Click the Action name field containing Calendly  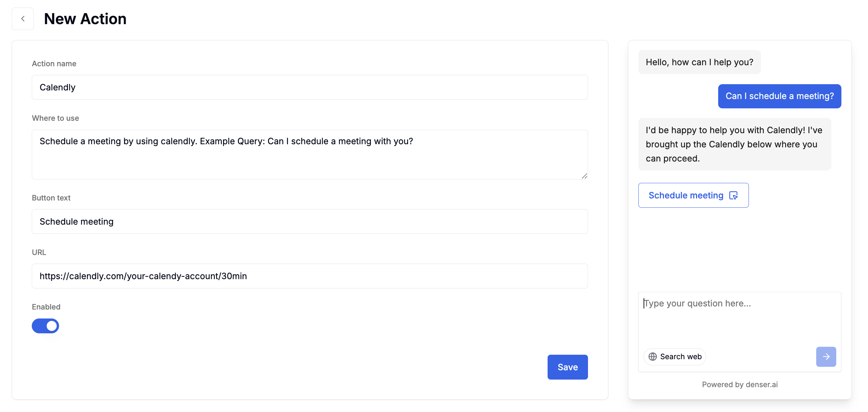[310, 87]
